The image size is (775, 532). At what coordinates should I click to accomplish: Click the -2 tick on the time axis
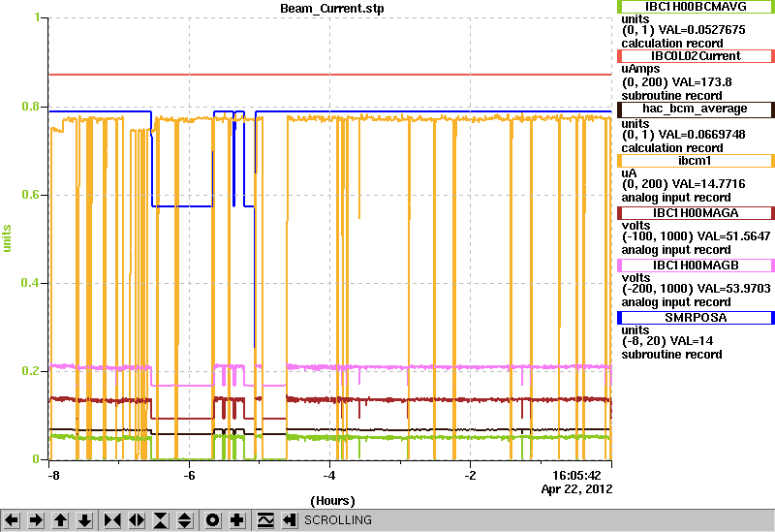click(470, 476)
